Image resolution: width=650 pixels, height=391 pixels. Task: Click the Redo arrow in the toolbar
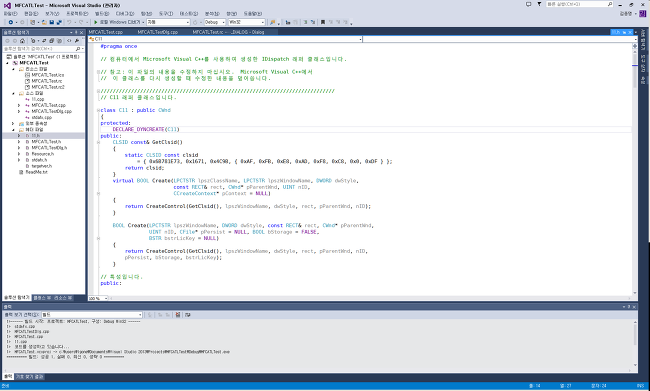coord(81,22)
